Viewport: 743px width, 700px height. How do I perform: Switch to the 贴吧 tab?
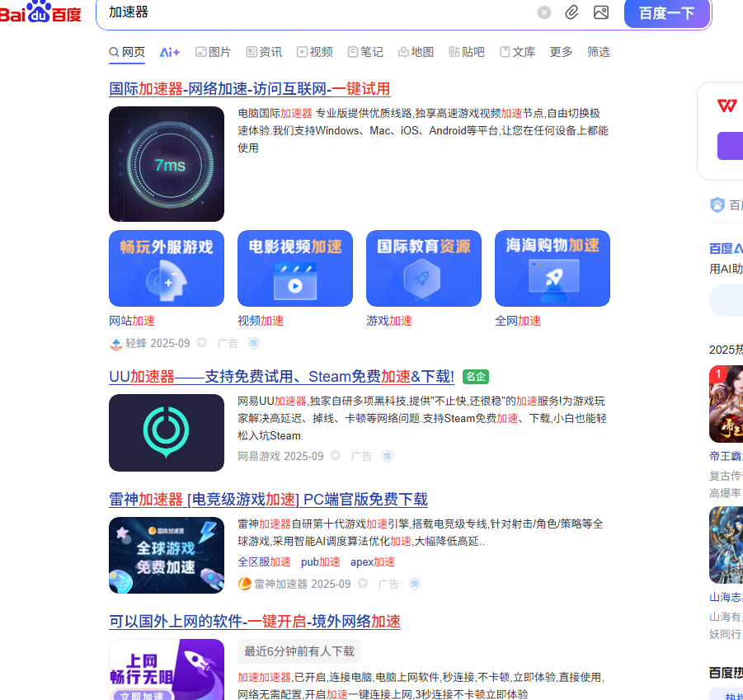pyautogui.click(x=466, y=51)
